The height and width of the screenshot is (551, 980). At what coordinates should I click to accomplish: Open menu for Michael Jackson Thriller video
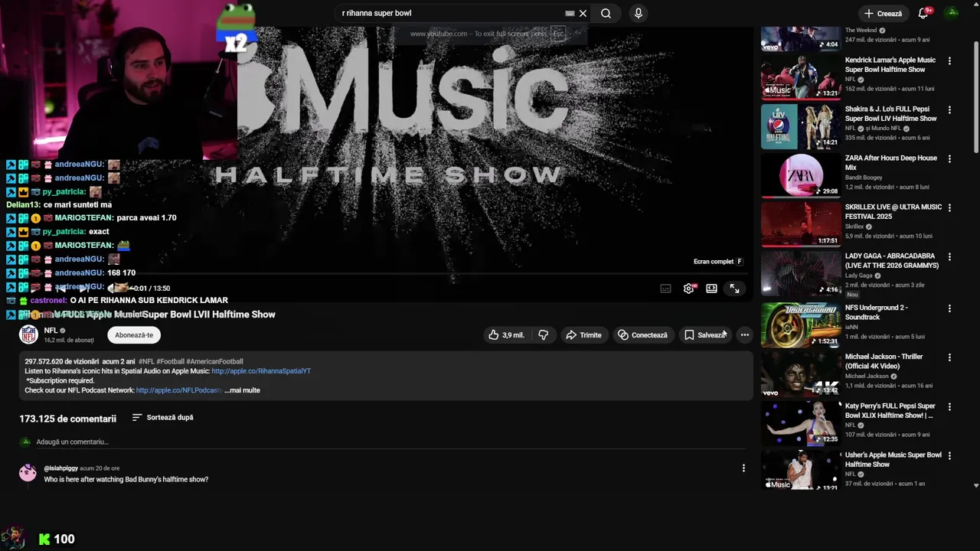[949, 357]
